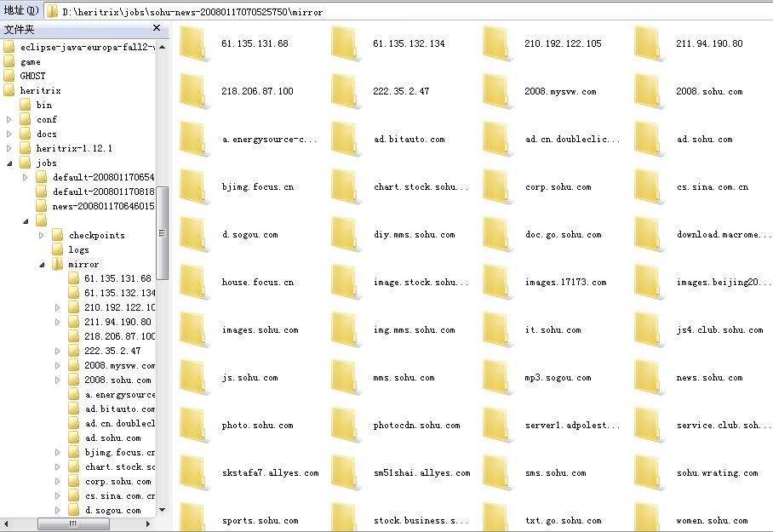The height and width of the screenshot is (532, 773).
Task: Select bin folder in the tree
Action: (x=44, y=105)
